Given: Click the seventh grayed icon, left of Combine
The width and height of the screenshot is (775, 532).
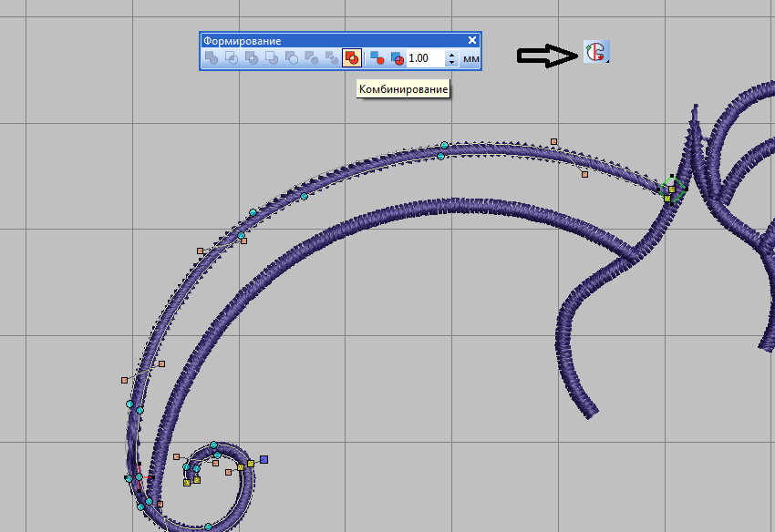Looking at the screenshot, I should pyautogui.click(x=331, y=58).
